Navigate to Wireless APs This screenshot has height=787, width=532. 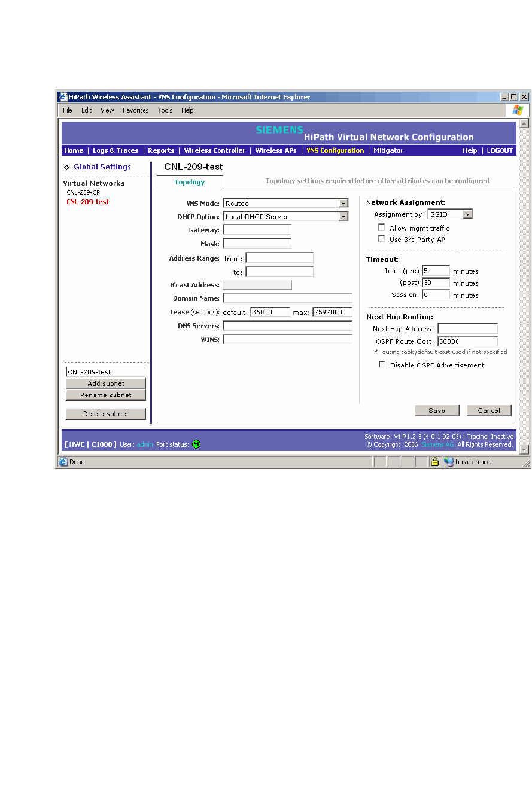click(276, 150)
